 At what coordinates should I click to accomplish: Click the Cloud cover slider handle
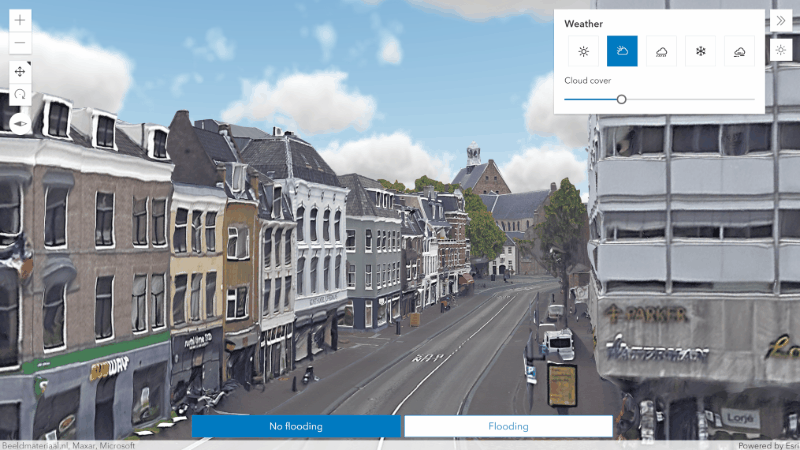click(x=621, y=99)
